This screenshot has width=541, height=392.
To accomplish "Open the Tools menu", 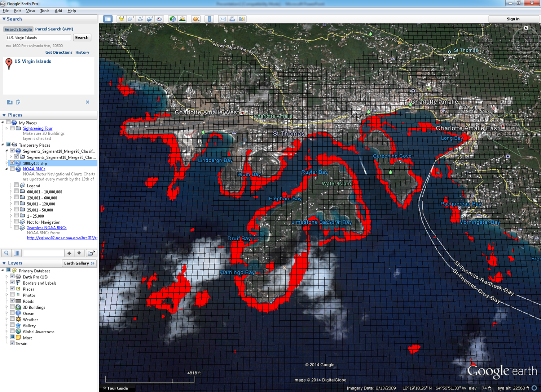I will coord(44,11).
